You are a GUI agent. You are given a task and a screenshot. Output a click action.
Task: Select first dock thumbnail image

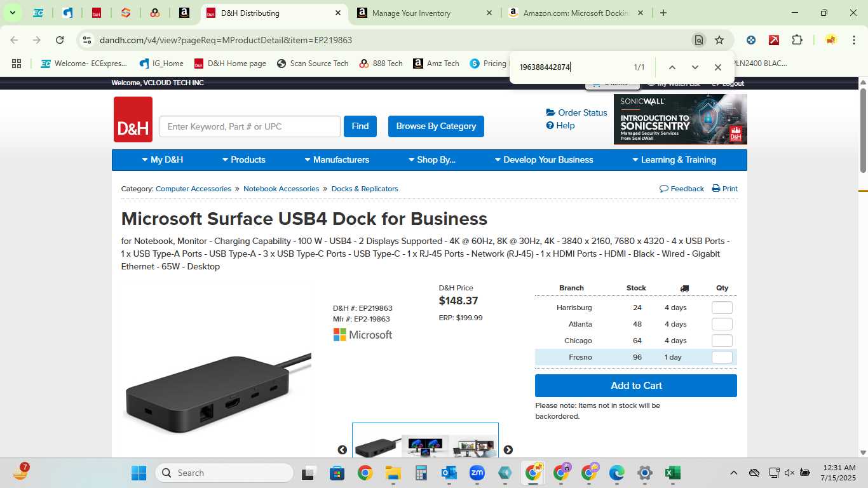coord(377,445)
